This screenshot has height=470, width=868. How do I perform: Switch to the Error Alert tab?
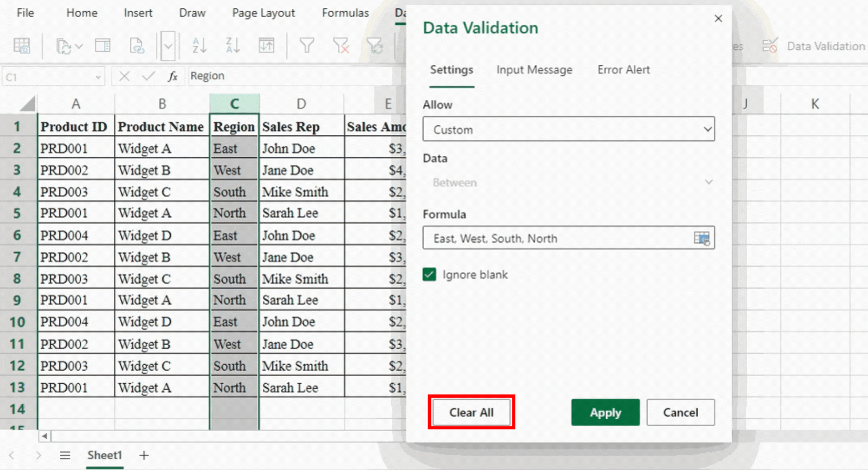coord(623,70)
